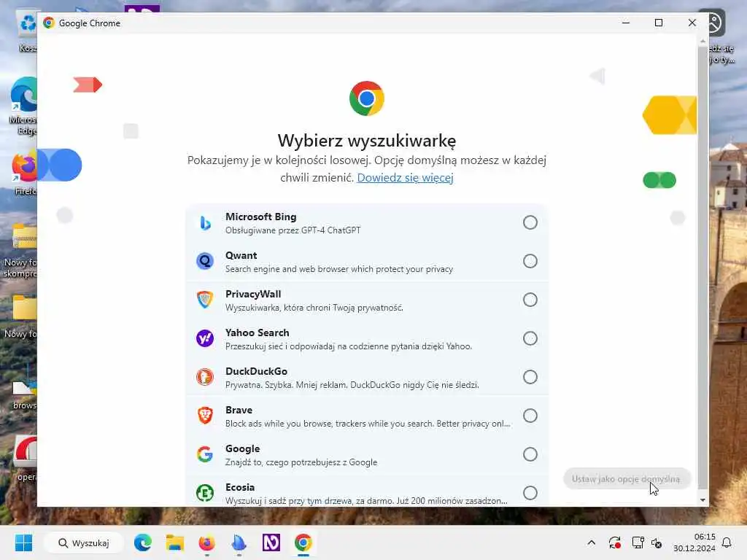Screen dimensions: 747x560
Task: Click the Yahoo Search logo icon
Action: click(x=205, y=338)
